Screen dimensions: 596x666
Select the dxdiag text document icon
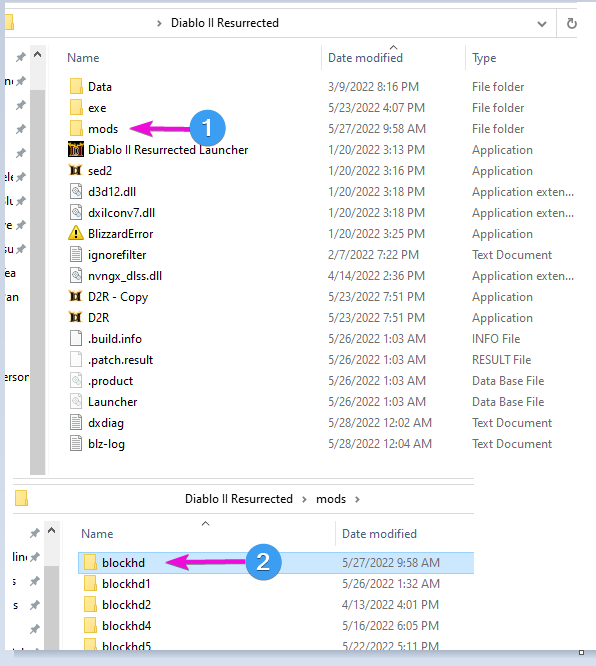click(x=76, y=422)
